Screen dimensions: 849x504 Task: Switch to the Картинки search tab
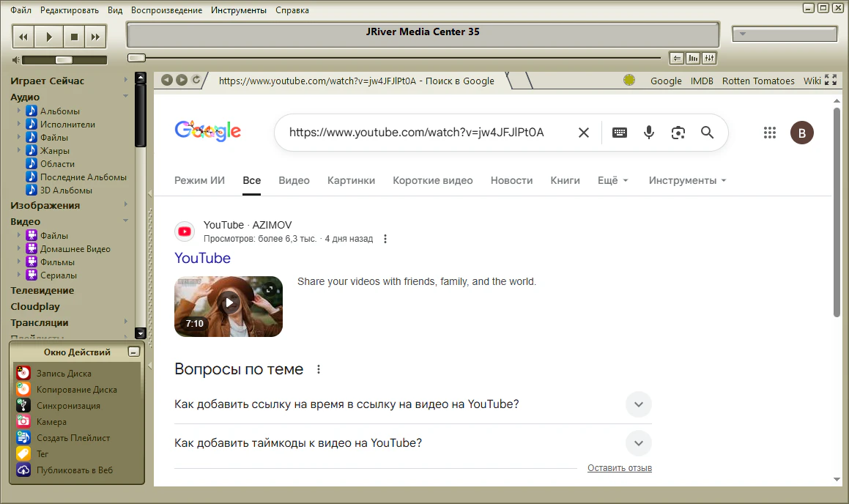[x=351, y=180]
